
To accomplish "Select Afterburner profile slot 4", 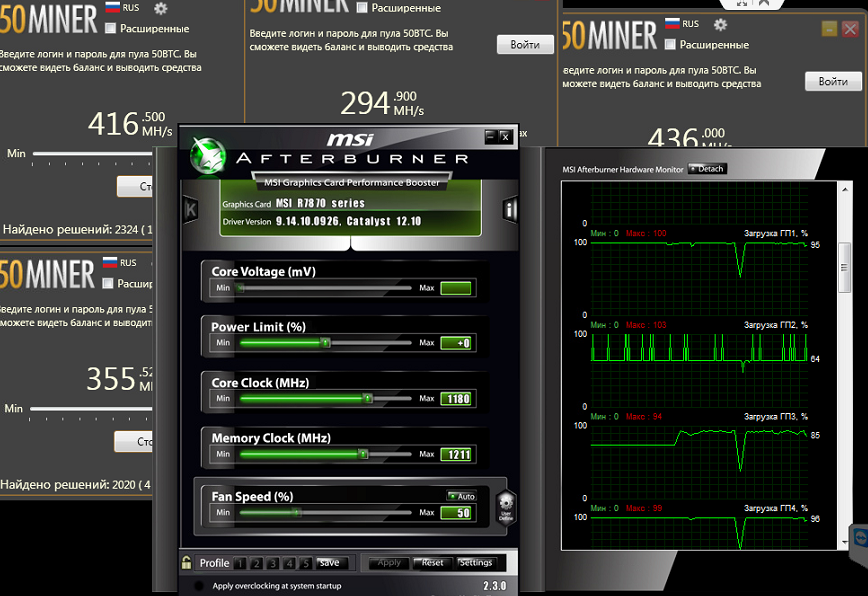I will (290, 563).
